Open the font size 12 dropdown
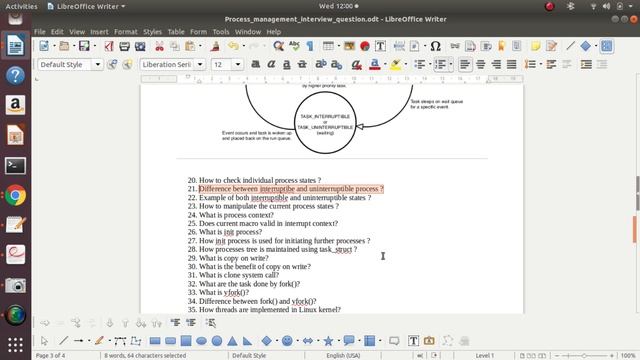 point(238,64)
